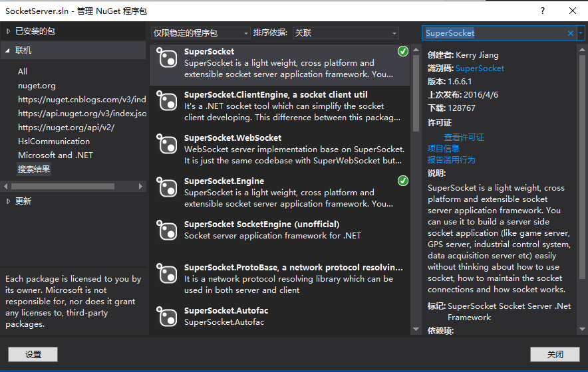
Task: Open the SuperSocket identifier link
Action: tap(480, 68)
